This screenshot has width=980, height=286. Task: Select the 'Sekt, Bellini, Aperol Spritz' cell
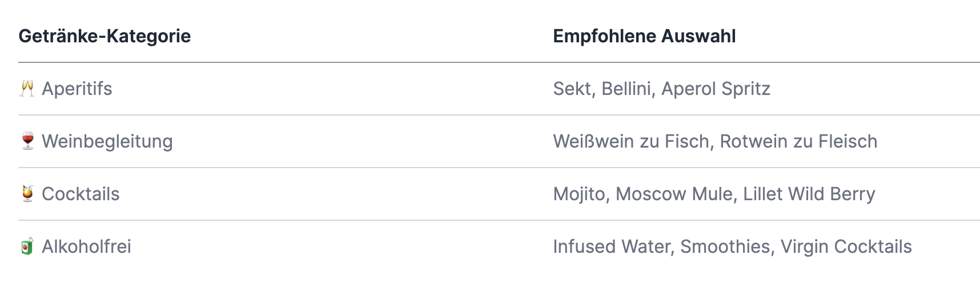tap(661, 89)
